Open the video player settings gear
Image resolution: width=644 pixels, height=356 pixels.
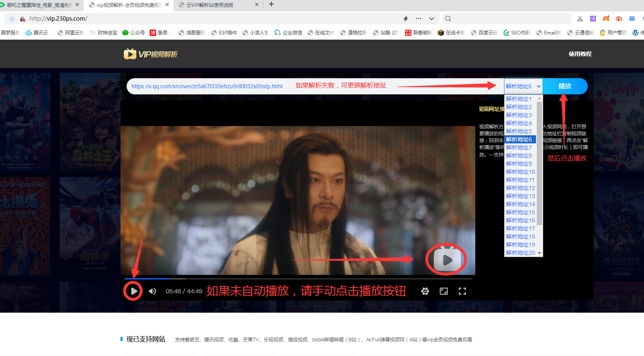[425, 291]
